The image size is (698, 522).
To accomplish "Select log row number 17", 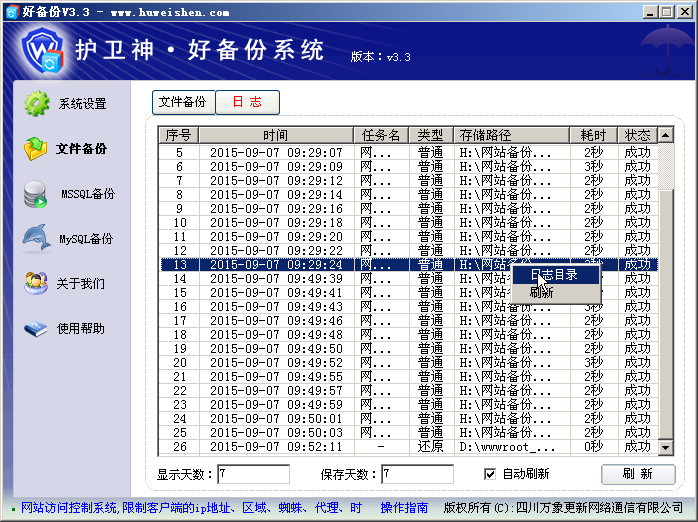I will 409,321.
